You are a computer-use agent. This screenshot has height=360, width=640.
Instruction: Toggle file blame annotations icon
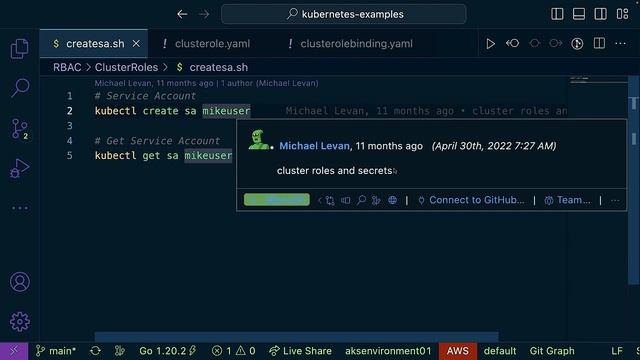tap(577, 44)
